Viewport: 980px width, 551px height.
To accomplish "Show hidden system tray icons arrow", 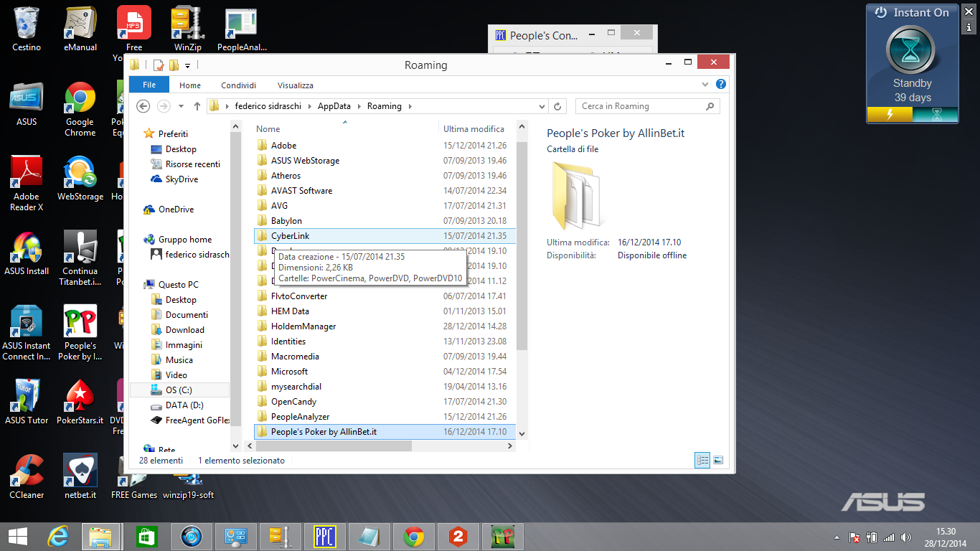I will pyautogui.click(x=837, y=537).
